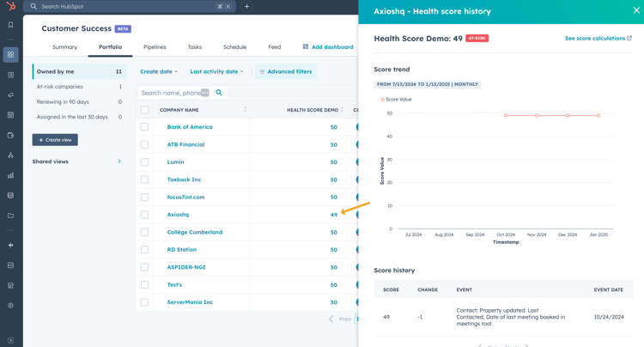This screenshot has height=347, width=644.
Task: Open the Test's company link
Action: pyautogui.click(x=174, y=284)
